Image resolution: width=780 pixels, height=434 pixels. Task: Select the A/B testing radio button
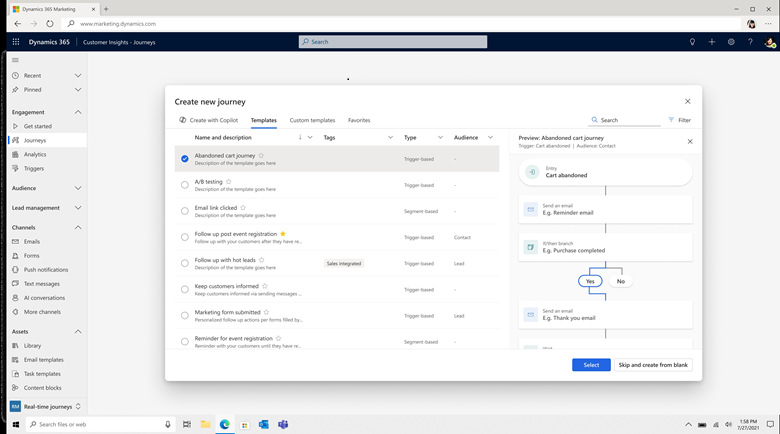tap(185, 185)
